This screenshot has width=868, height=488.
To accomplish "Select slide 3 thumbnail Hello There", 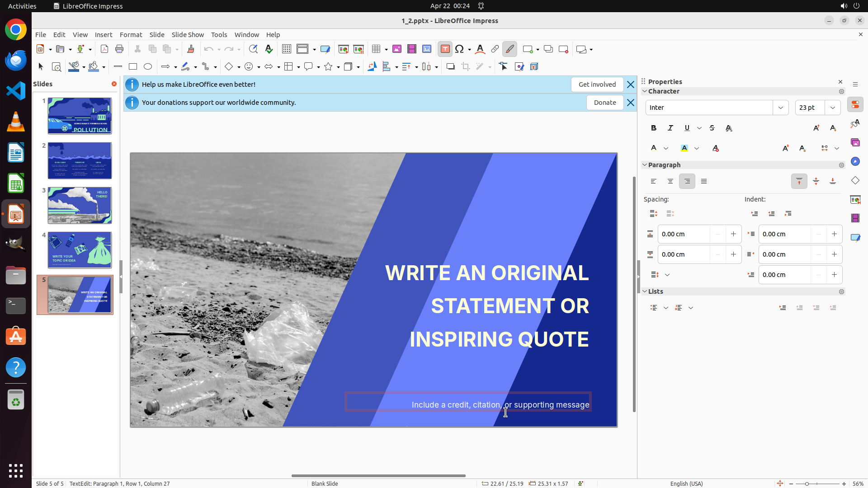I will [80, 205].
